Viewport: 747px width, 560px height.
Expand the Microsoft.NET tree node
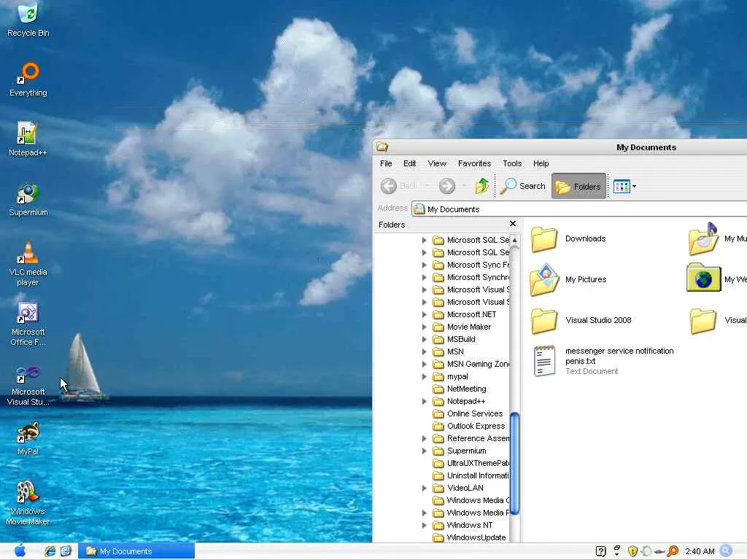tap(425, 314)
